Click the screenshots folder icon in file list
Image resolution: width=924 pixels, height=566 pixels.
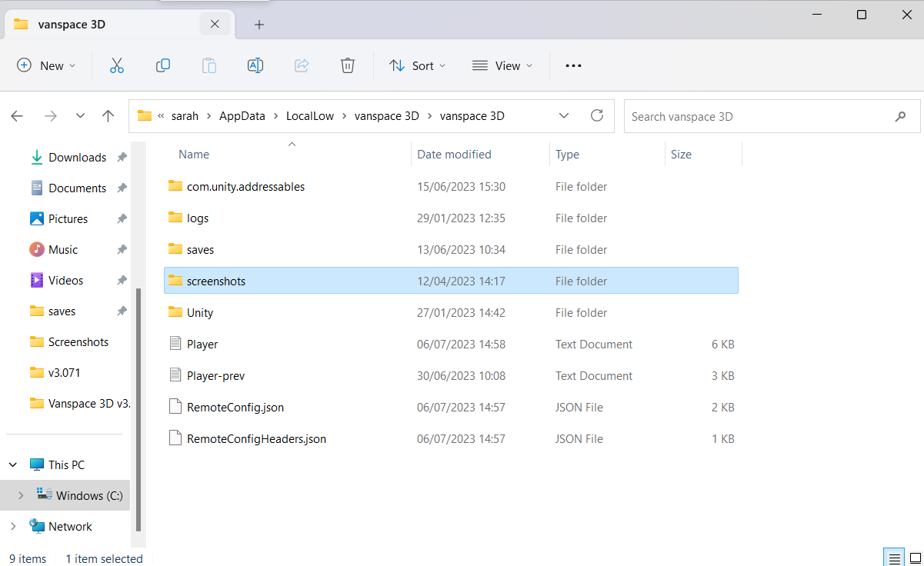pos(175,281)
